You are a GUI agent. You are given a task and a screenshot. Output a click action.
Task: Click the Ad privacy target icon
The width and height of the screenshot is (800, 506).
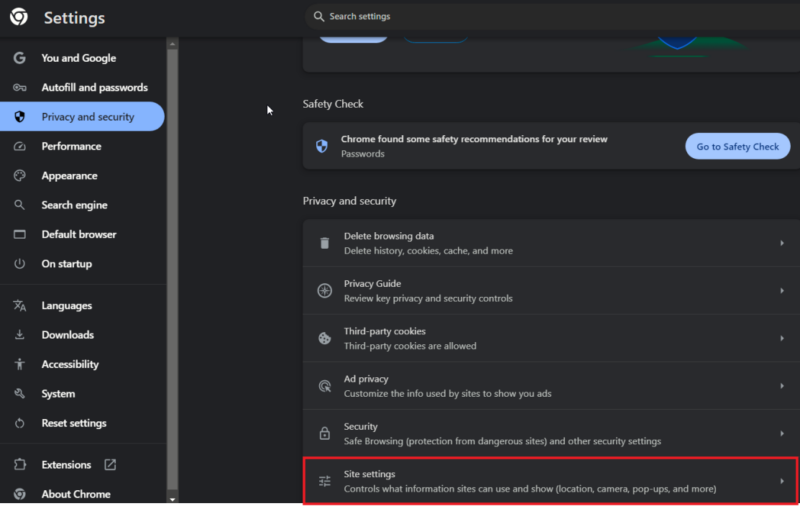coord(324,386)
